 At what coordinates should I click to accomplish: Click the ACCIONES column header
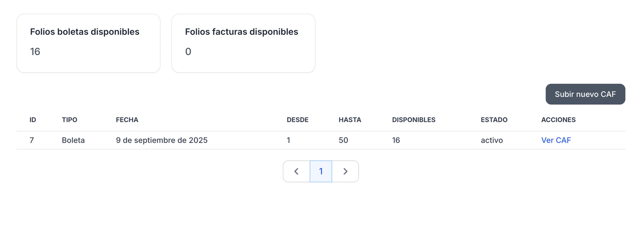coord(558,120)
